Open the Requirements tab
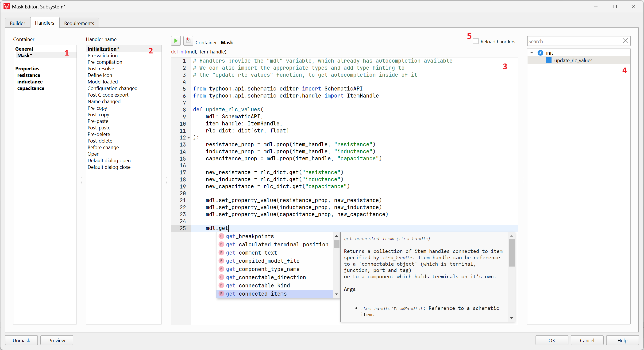The width and height of the screenshot is (644, 350). tap(79, 23)
